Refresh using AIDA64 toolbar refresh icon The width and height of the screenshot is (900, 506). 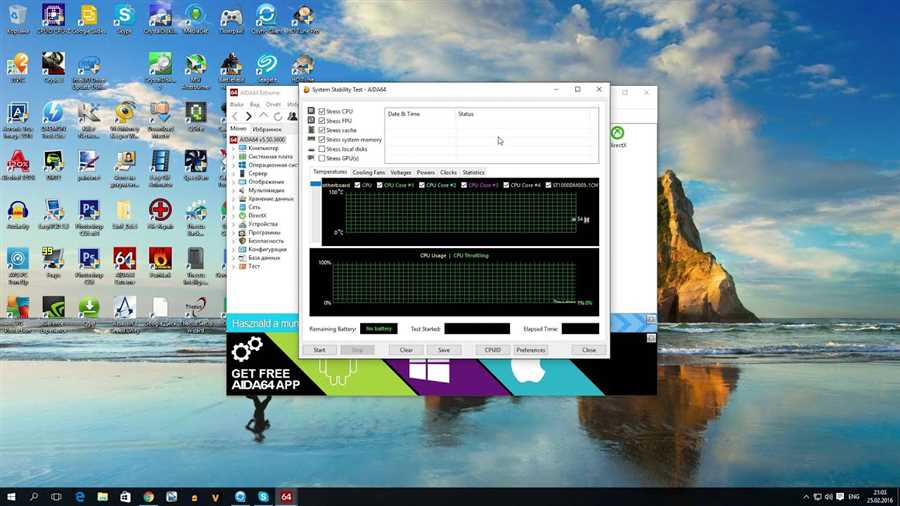click(278, 116)
